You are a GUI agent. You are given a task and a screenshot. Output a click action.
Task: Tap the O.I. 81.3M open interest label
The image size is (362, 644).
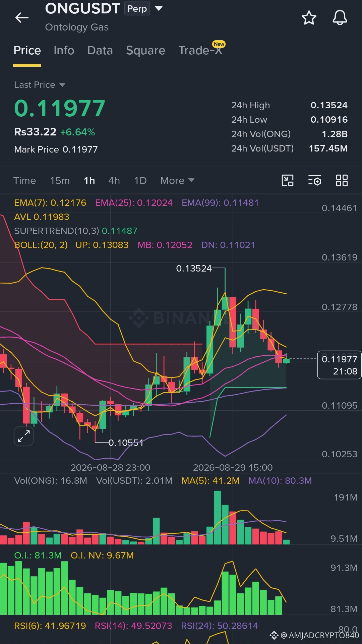click(38, 555)
